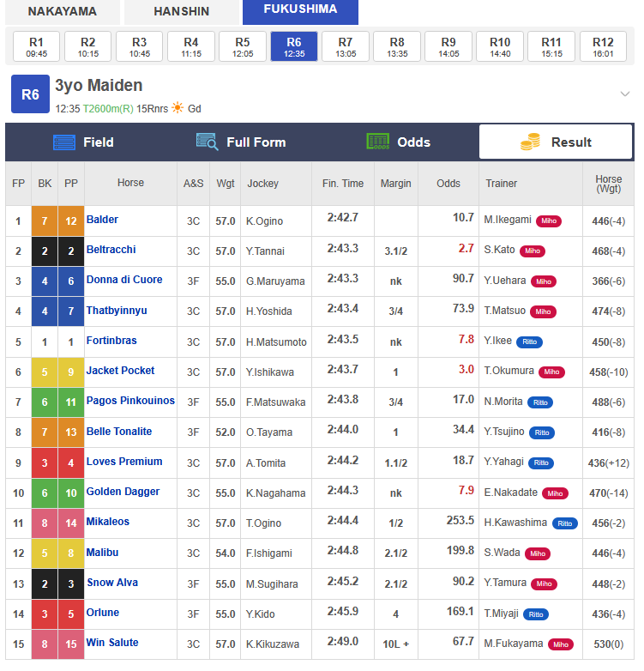Screen dimensions: 644x671
Task: Click the Ritto badge beside Y.Ikee
Action: (529, 342)
